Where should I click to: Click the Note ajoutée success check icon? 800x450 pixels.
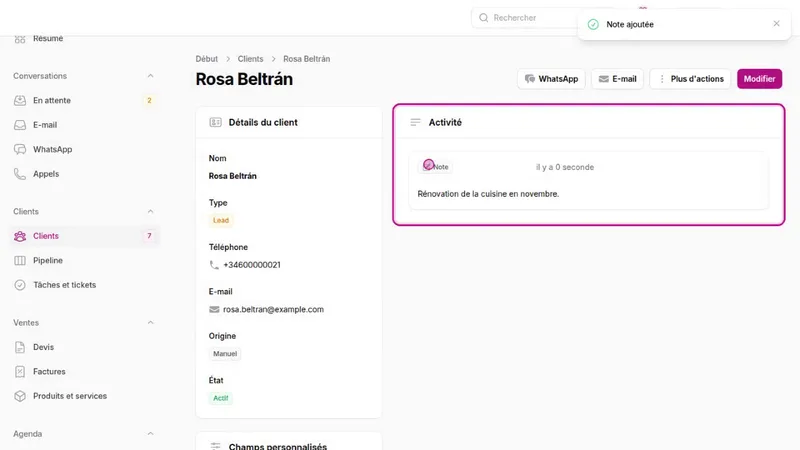coord(593,24)
